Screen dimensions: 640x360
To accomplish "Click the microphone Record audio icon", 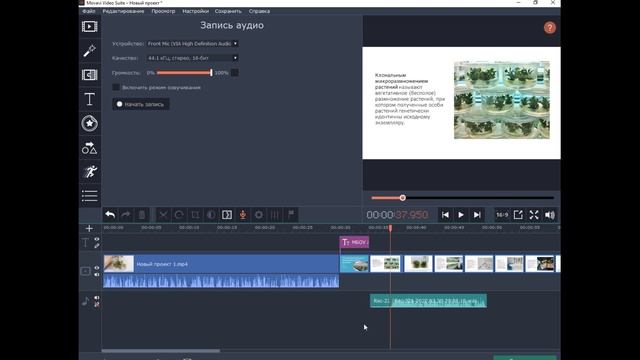I will [243, 215].
